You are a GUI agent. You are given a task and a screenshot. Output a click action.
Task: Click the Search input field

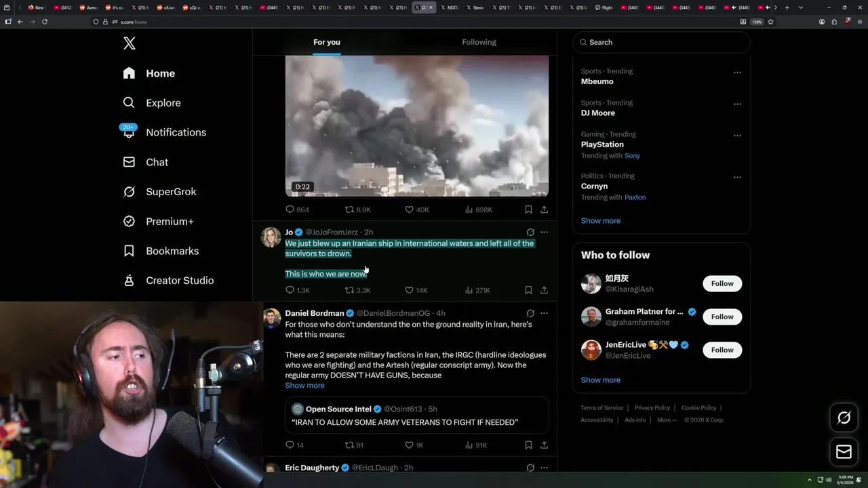[661, 42]
